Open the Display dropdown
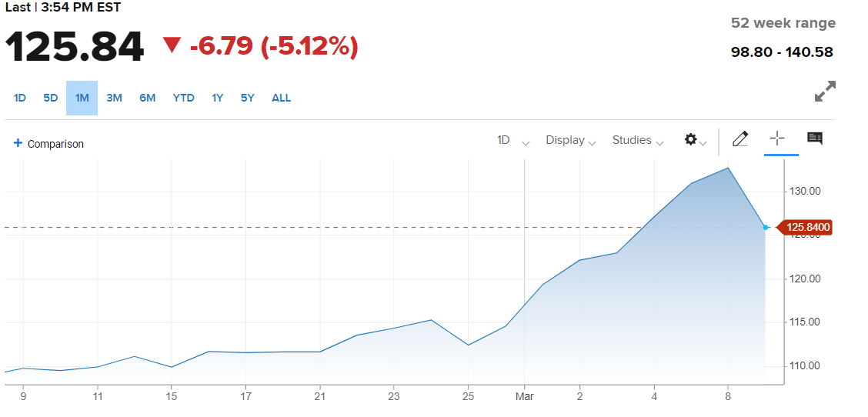Screen dimensions: 868x417 (570, 140)
